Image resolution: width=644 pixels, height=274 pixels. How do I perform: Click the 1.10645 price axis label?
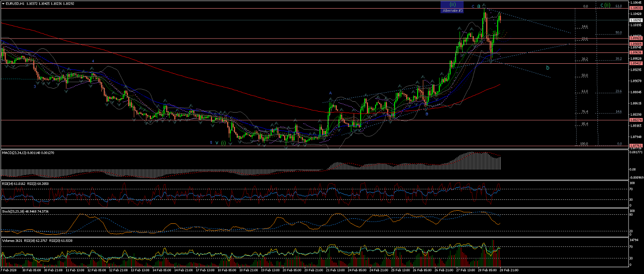click(636, 3)
